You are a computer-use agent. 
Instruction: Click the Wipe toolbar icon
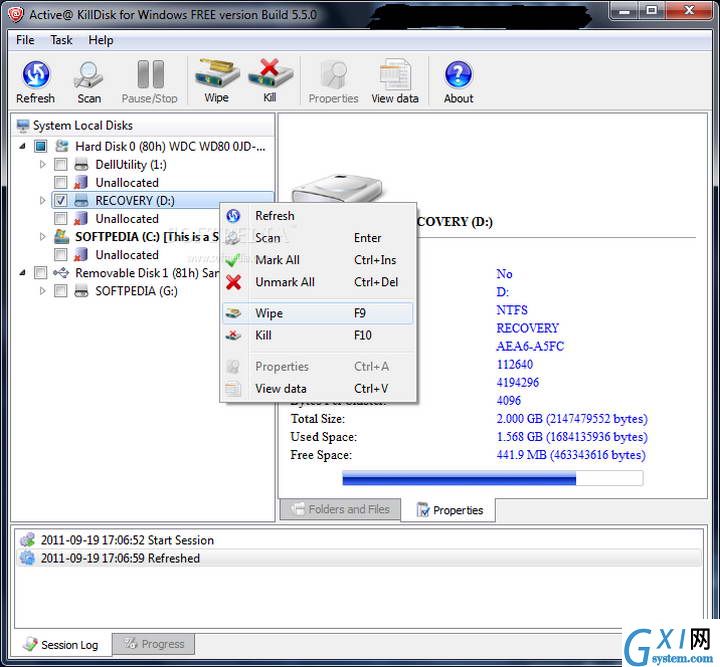[217, 73]
